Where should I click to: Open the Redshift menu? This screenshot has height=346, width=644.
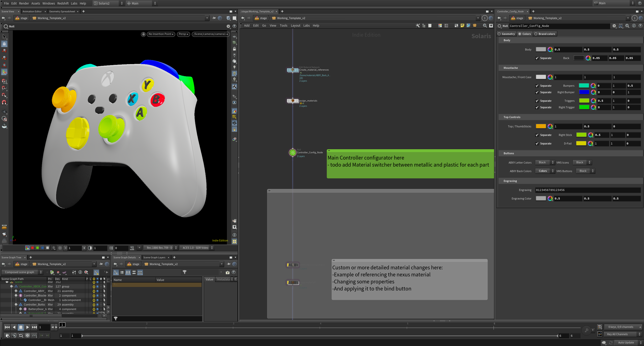point(63,3)
